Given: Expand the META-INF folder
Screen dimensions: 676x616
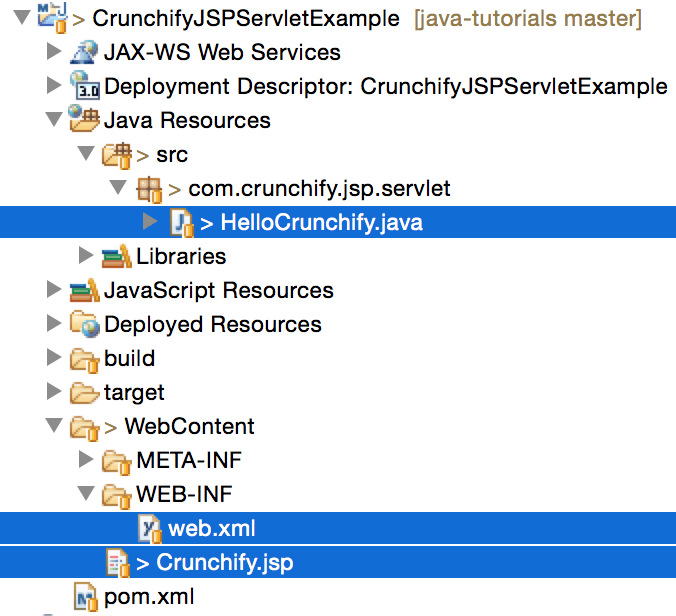Looking at the screenshot, I should (x=86, y=461).
